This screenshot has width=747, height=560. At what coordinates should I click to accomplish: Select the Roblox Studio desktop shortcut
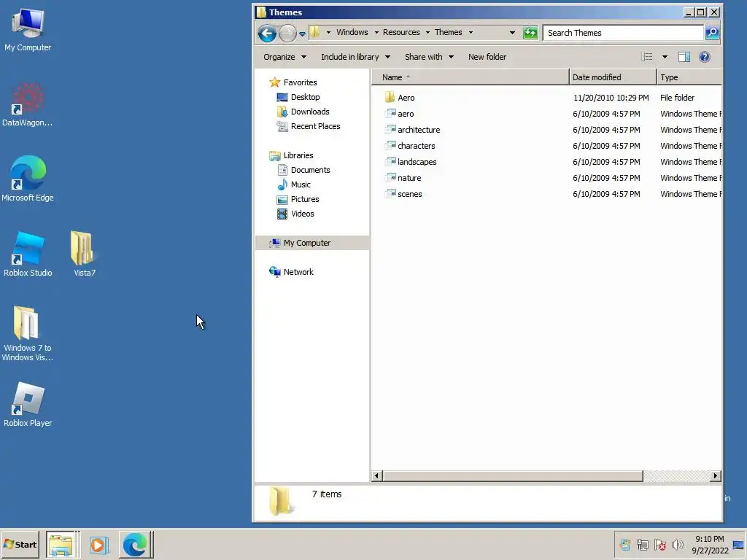point(28,254)
